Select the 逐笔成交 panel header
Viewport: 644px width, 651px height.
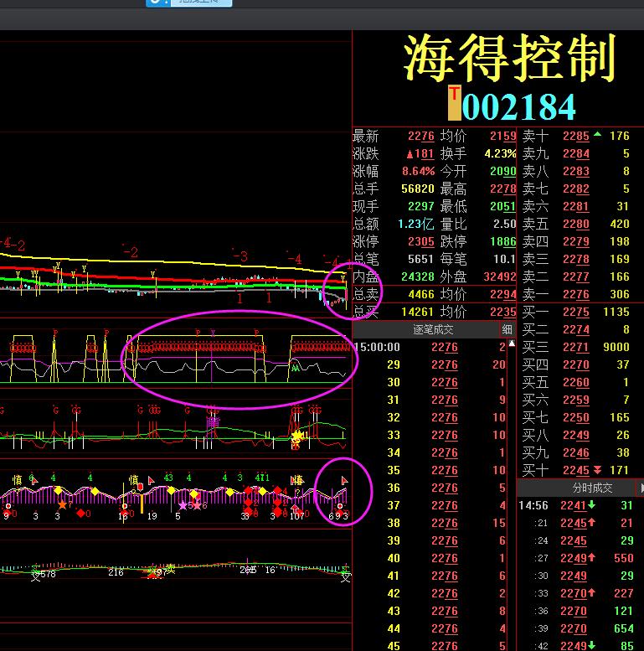coord(433,329)
